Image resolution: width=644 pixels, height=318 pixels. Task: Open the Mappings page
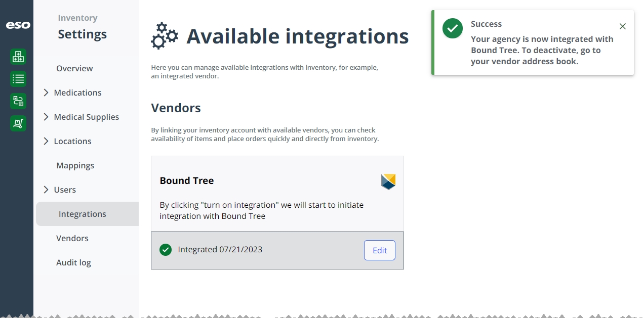click(75, 165)
